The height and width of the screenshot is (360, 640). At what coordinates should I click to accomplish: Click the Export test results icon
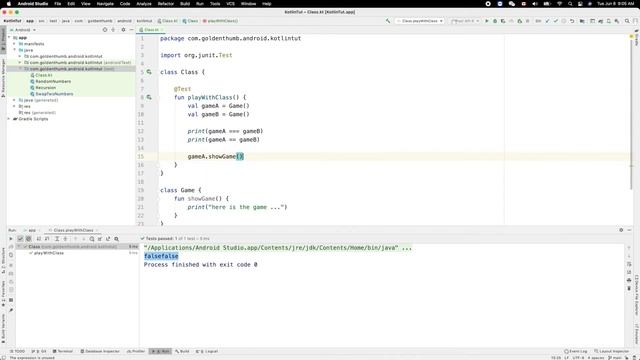point(108,239)
